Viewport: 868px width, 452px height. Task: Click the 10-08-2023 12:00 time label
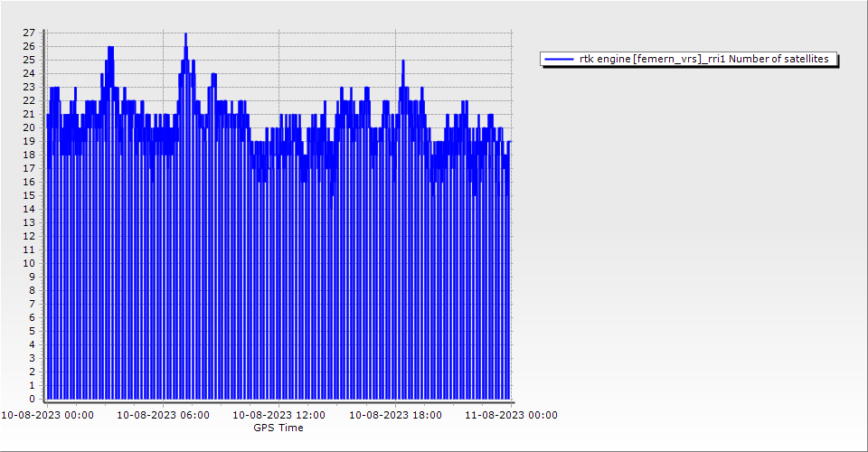(x=278, y=415)
